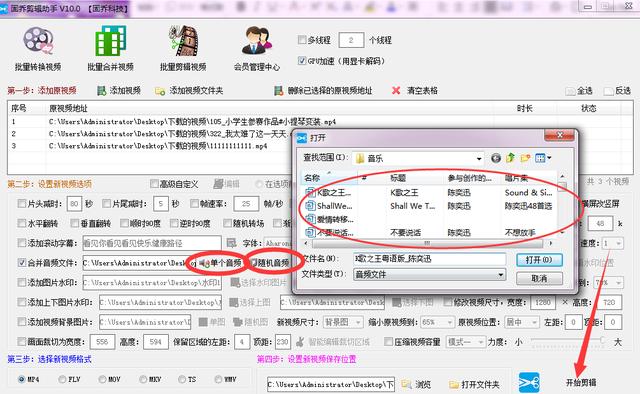Open the font dropdown showing Aharoni
640x394 pixels.
tap(278, 243)
